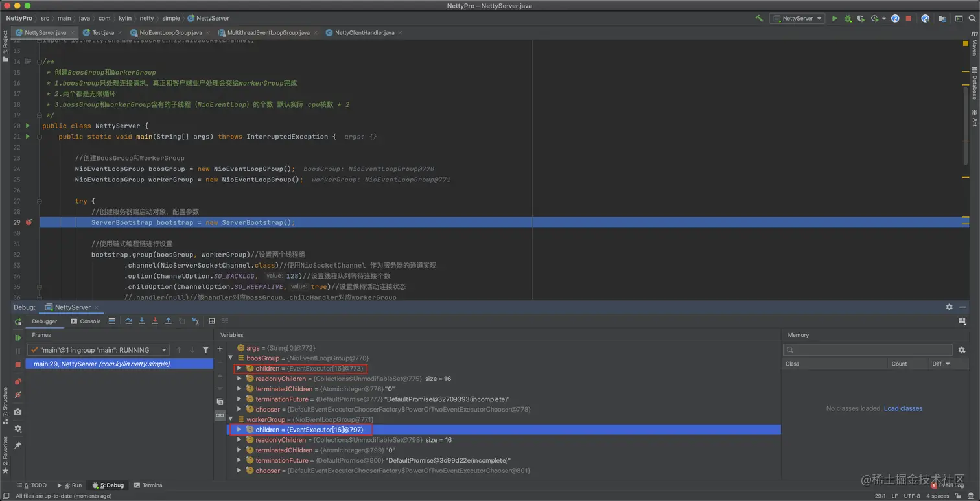The image size is (980, 501).
Task: Open the 1: Project side panel
Action: pyautogui.click(x=5, y=47)
